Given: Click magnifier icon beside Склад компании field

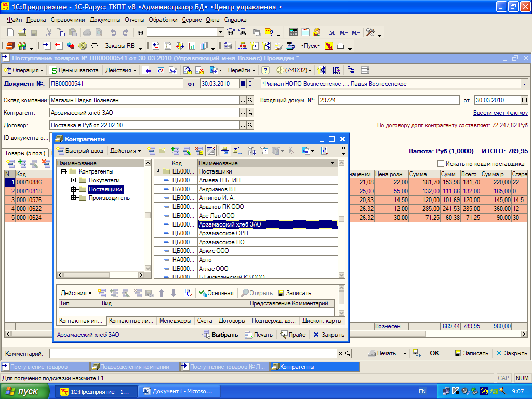Looking at the screenshot, I should pos(250,100).
